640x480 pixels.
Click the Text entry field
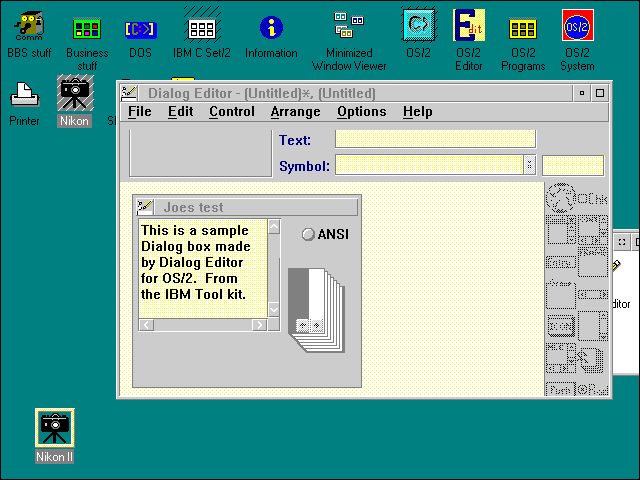click(x=435, y=139)
